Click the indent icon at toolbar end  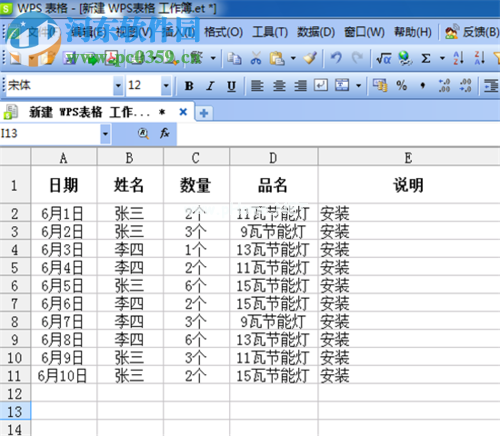(x=491, y=86)
